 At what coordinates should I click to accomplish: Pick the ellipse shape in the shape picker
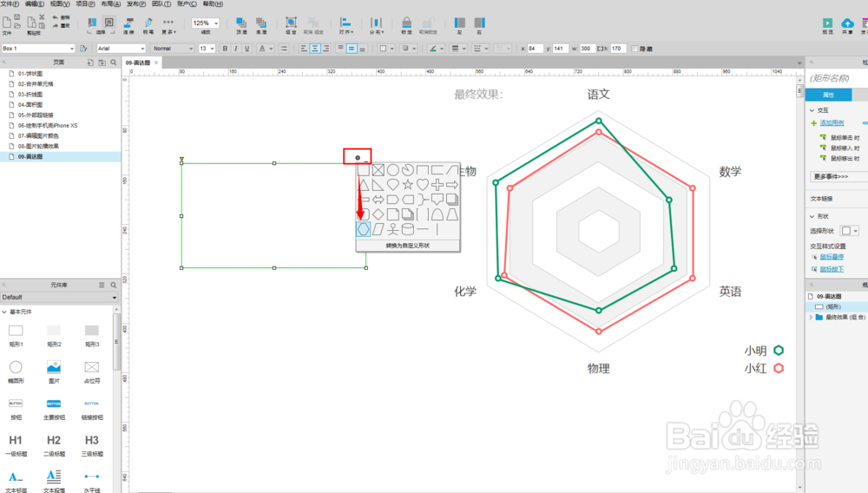393,170
